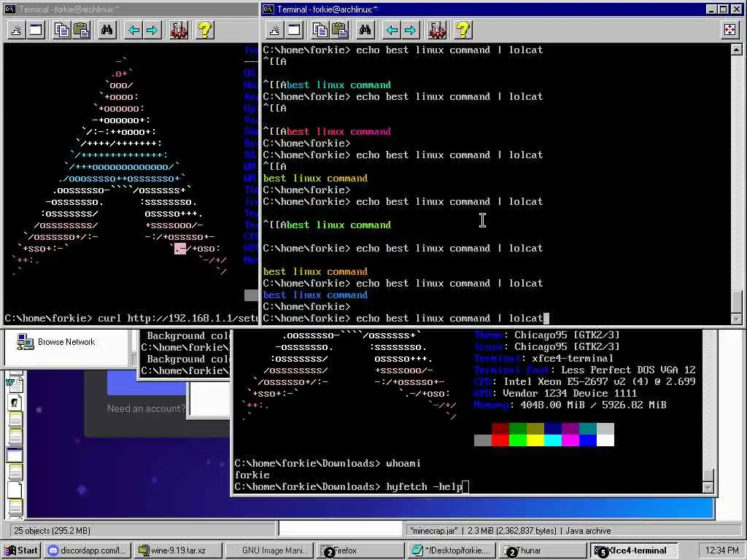Click bright red swatch in hyfetch palette

tap(500, 440)
